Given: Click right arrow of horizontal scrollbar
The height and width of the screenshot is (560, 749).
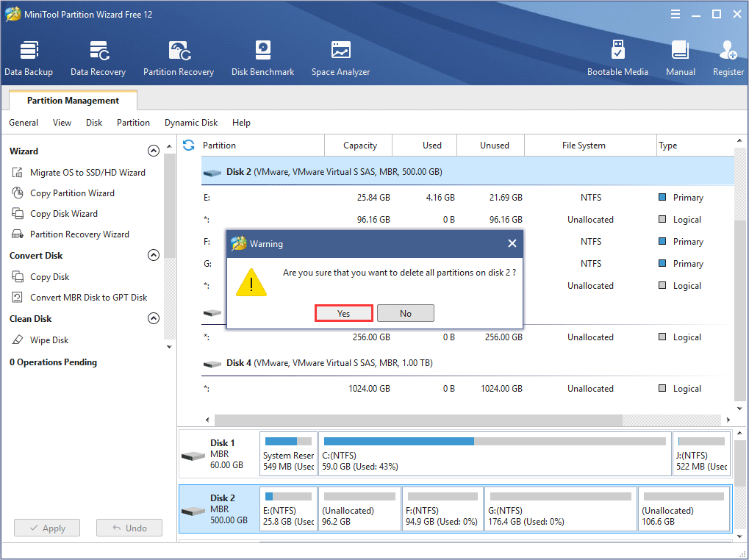Looking at the screenshot, I should click(x=728, y=420).
